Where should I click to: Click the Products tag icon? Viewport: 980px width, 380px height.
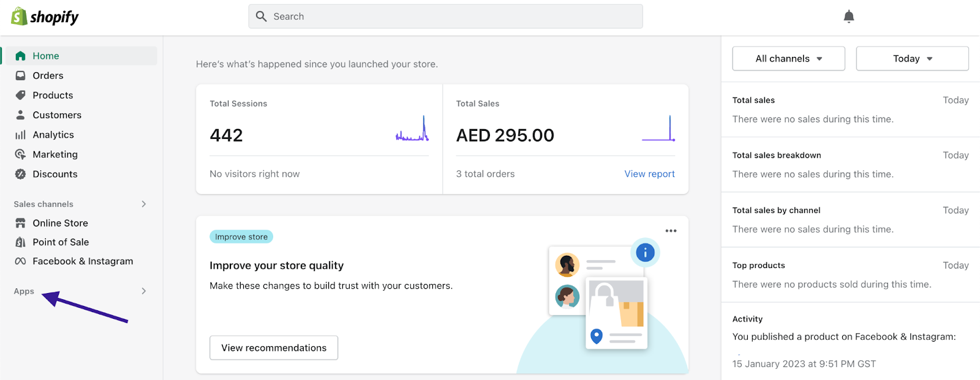pos(20,95)
